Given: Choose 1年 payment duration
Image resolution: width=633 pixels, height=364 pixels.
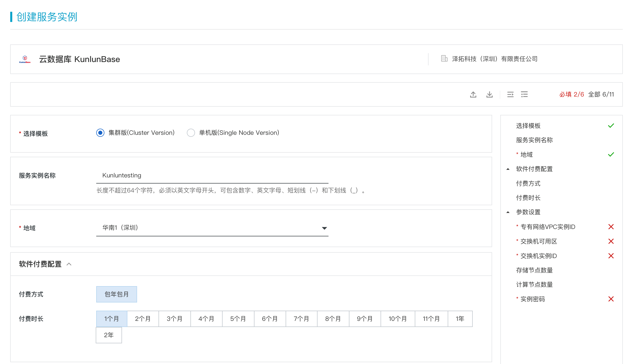Looking at the screenshot, I should coord(460,319).
